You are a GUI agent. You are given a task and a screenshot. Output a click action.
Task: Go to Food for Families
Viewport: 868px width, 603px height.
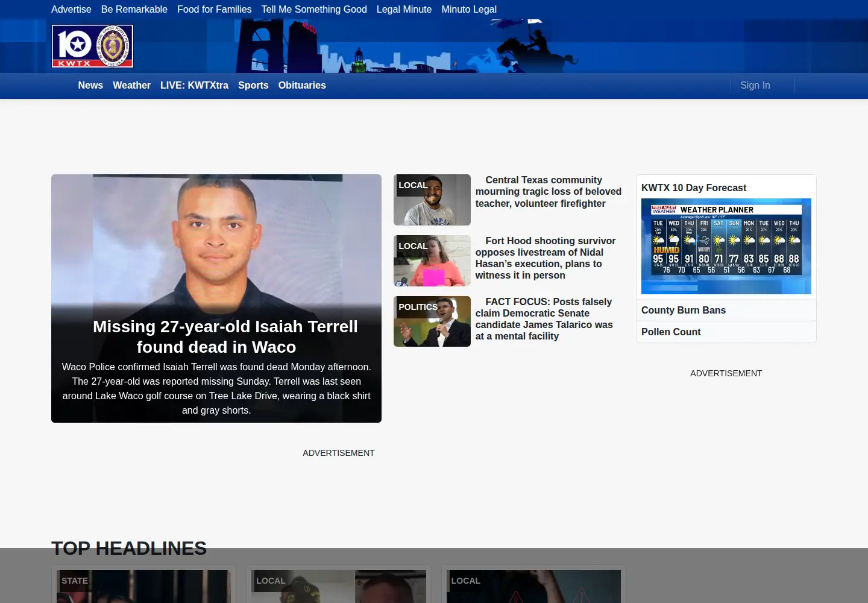pyautogui.click(x=215, y=9)
